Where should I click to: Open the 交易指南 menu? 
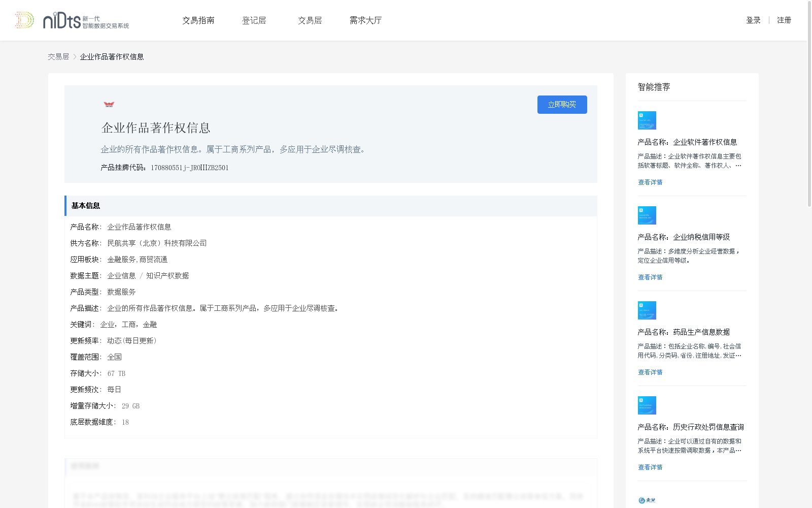(198, 20)
